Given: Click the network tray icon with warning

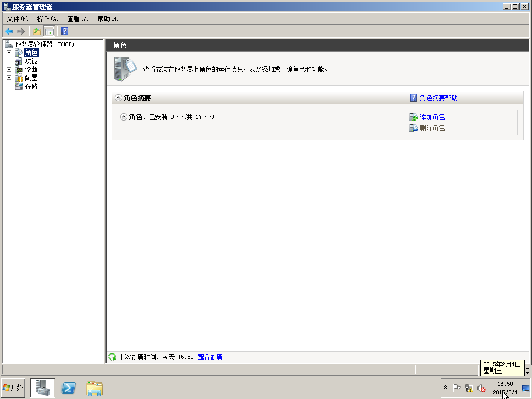Looking at the screenshot, I should click(x=469, y=388).
